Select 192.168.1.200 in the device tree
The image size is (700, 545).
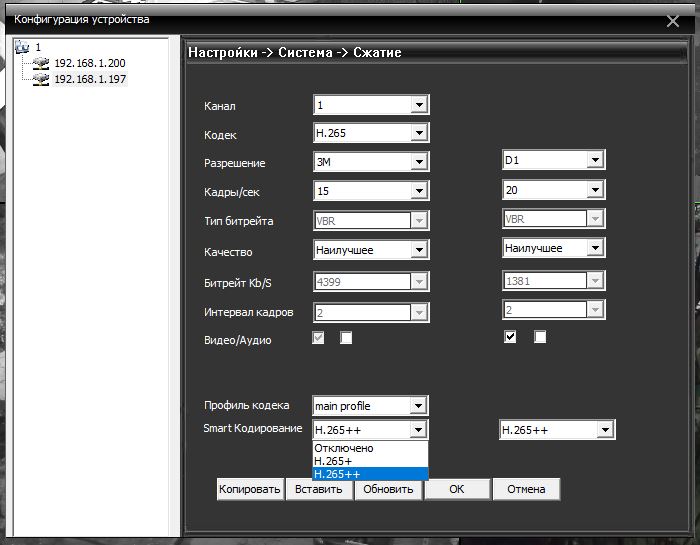click(90, 63)
